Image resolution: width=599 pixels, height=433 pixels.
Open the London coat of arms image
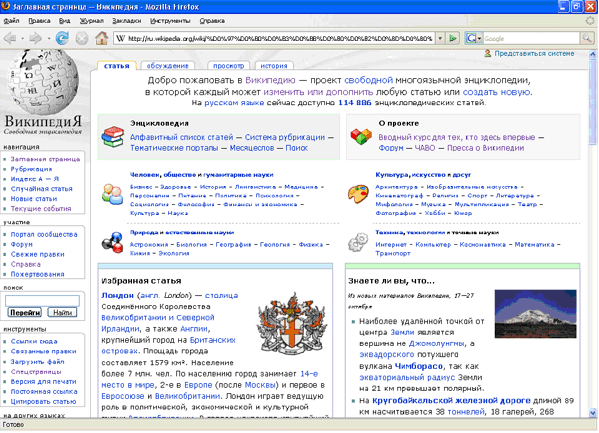[293, 324]
